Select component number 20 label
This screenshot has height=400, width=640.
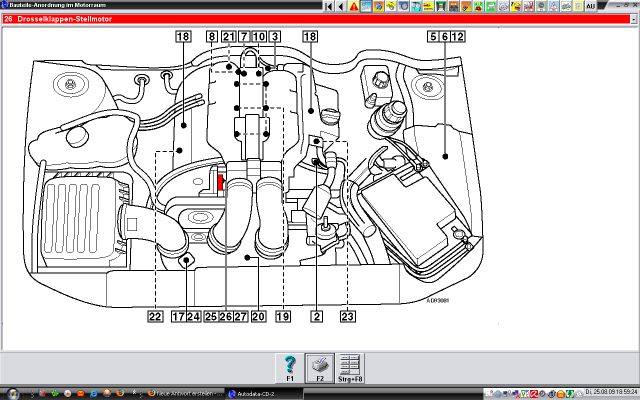pyautogui.click(x=257, y=317)
